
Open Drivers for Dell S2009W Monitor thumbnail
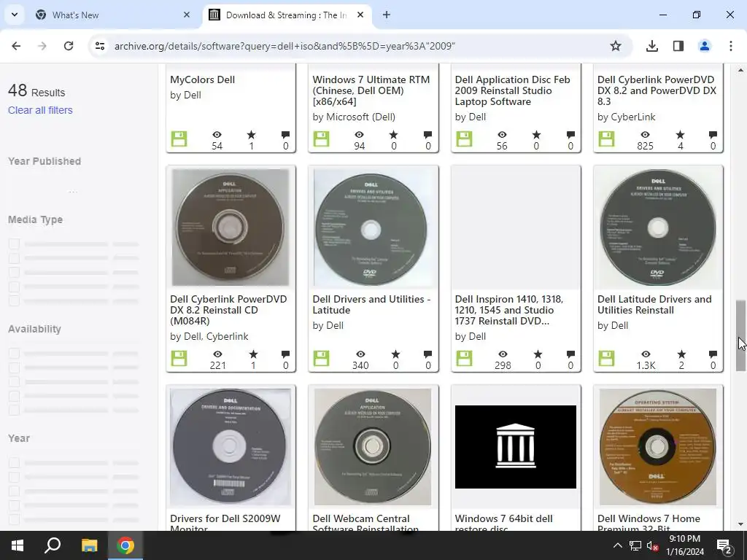pyautogui.click(x=231, y=447)
